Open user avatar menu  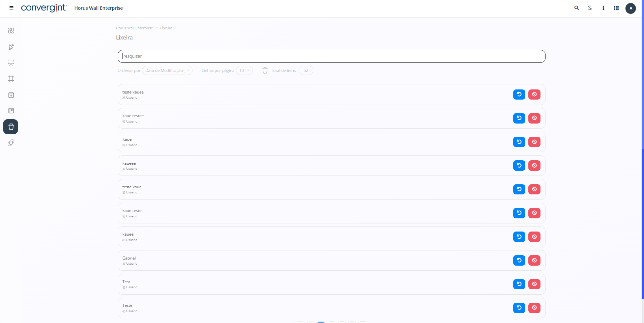click(631, 8)
